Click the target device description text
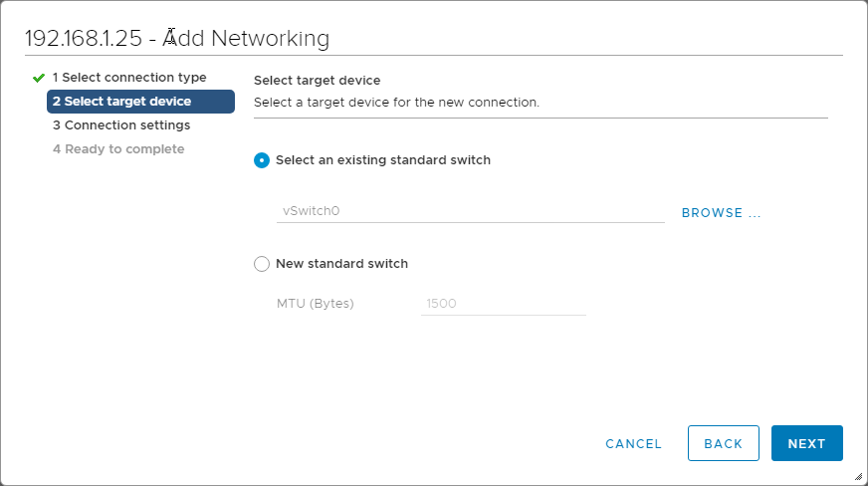Image resolution: width=868 pixels, height=486 pixels. (x=396, y=103)
